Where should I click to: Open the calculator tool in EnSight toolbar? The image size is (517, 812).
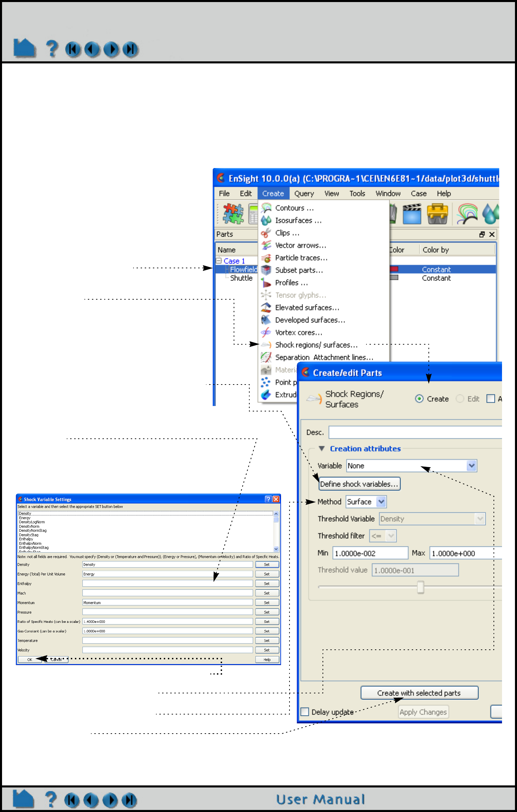pos(253,214)
